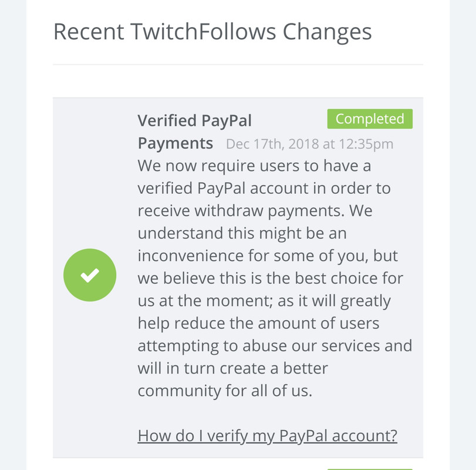Click the 'receive withdraw payments' line
This screenshot has height=470, width=476.
tap(255, 210)
